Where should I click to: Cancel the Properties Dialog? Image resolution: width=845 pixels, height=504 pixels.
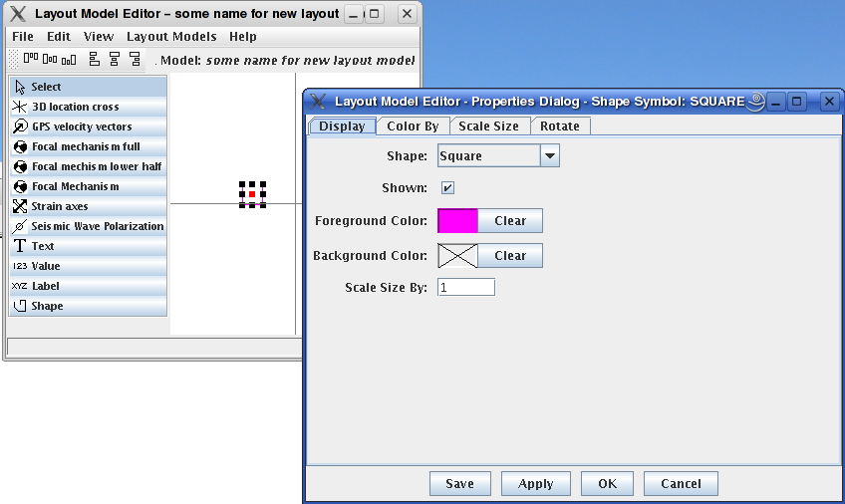[680, 483]
